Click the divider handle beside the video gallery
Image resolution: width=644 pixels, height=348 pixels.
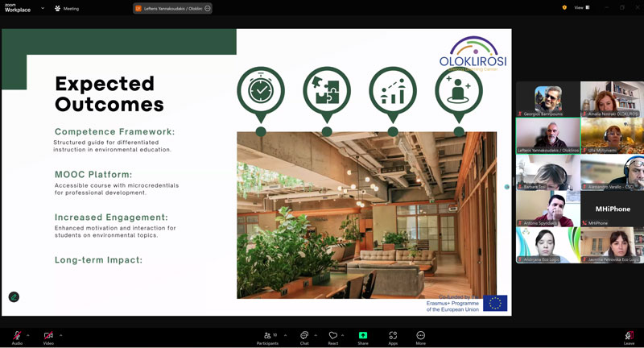pos(507,187)
